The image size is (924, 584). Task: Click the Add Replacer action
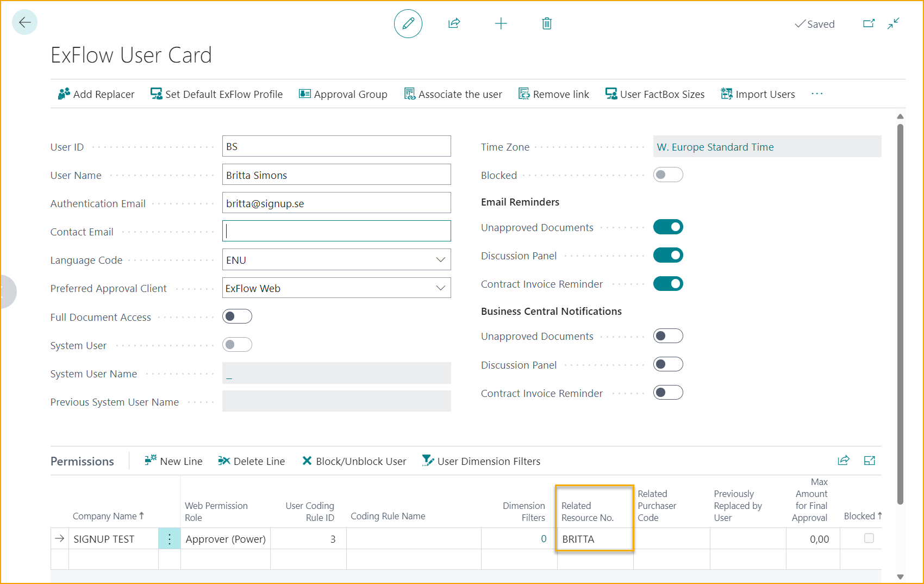[x=96, y=94]
